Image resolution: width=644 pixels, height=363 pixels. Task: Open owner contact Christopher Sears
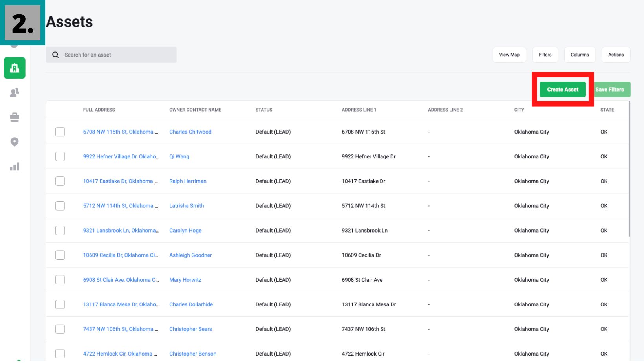pos(190,329)
